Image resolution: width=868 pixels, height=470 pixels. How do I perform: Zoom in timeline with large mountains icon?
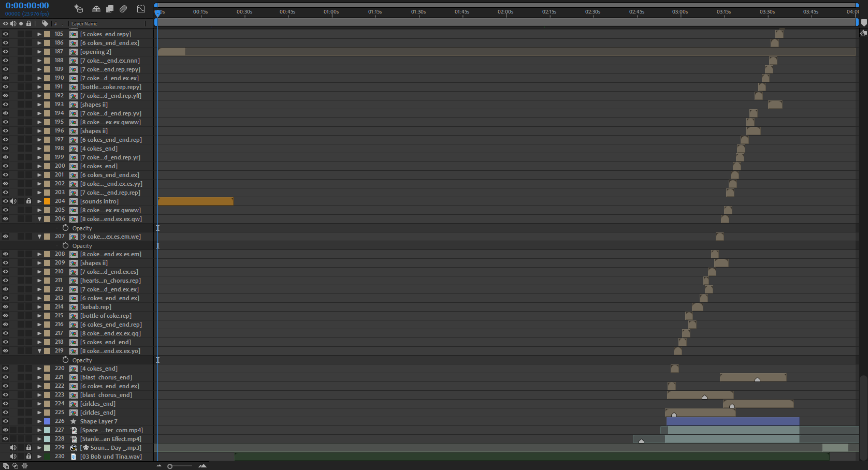click(x=202, y=466)
